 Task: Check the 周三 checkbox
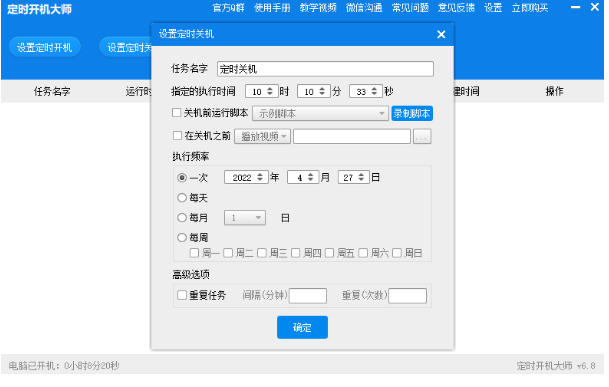click(262, 253)
